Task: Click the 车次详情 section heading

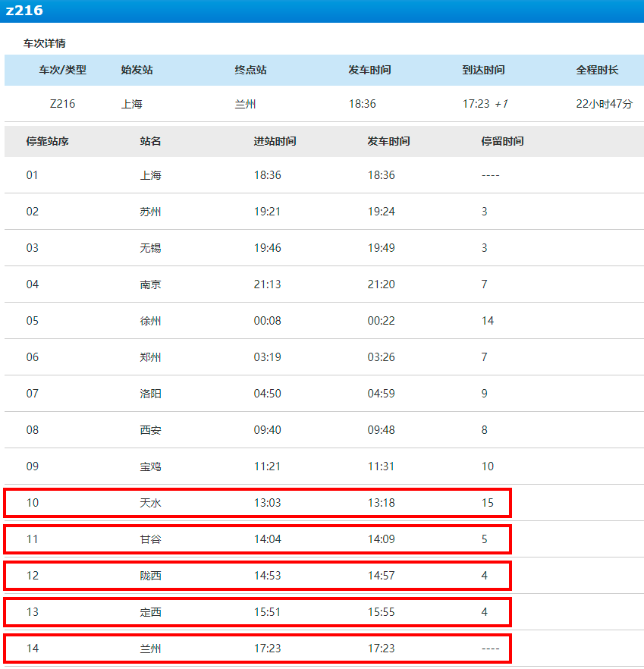Action: pos(44,43)
